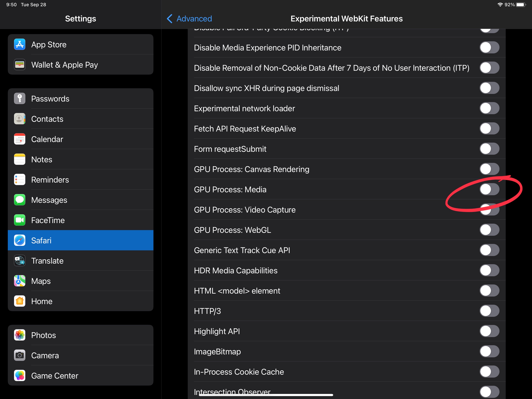Tap the back chevron beside Advanced

(170, 19)
